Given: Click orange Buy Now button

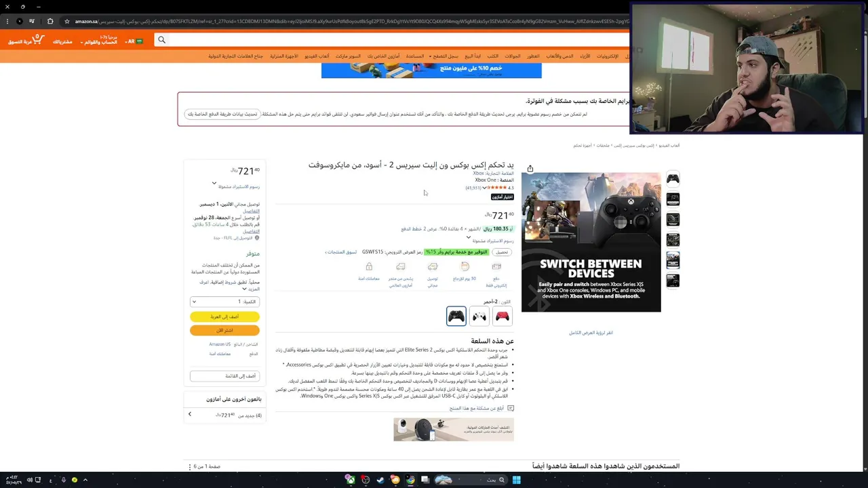Looking at the screenshot, I should pyautogui.click(x=224, y=330).
